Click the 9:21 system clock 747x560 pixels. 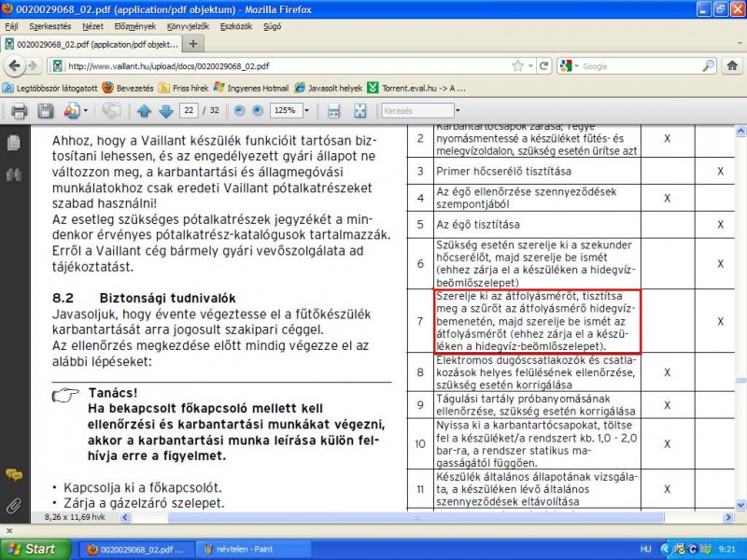point(726,550)
